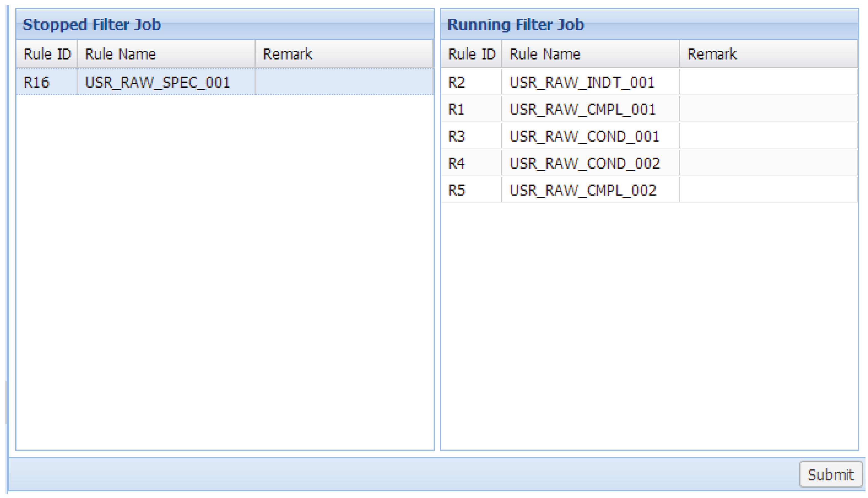Select the USR_RAW_CMPL_002 running rule
868x498 pixels.
pyautogui.click(x=583, y=190)
